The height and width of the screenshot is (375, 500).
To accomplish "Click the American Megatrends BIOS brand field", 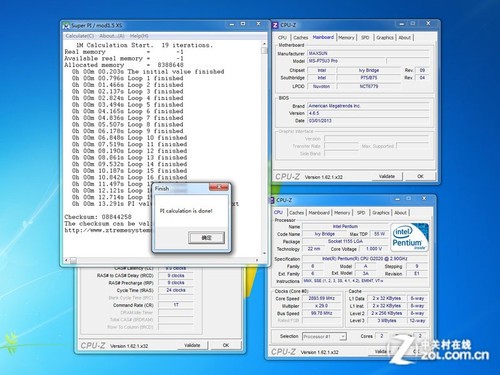I will coord(368,106).
